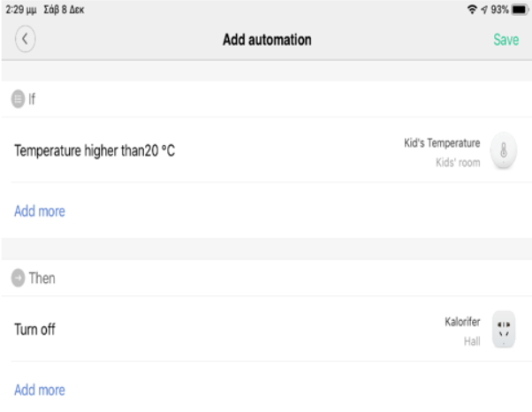Select the Kid's Temperature device label
The image size is (532, 412).
[442, 142]
